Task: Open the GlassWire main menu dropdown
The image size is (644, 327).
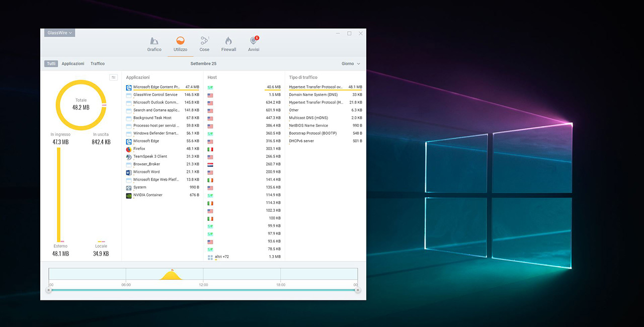Action: pos(59,33)
